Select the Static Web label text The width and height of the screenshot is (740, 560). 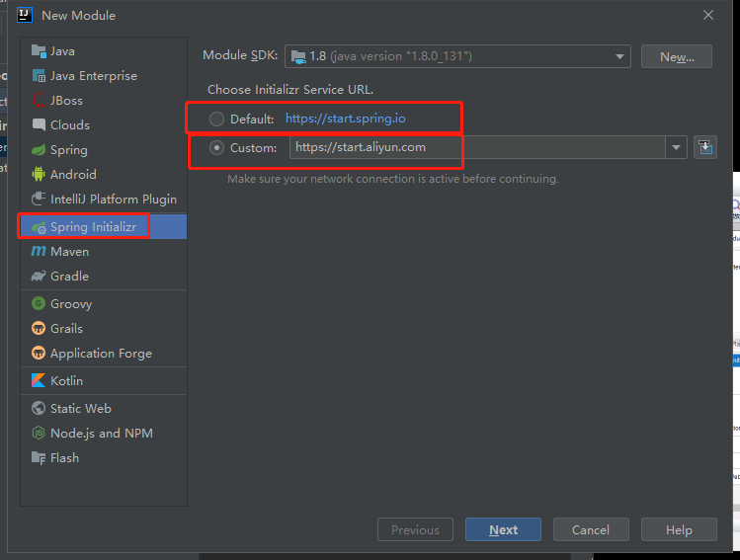click(x=81, y=409)
